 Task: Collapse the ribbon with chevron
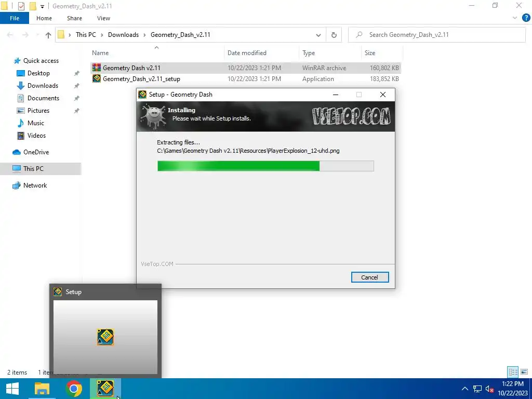point(515,18)
